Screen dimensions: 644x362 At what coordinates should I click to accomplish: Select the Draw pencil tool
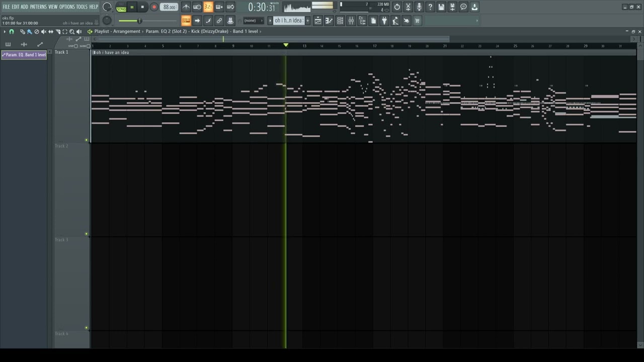[22, 32]
